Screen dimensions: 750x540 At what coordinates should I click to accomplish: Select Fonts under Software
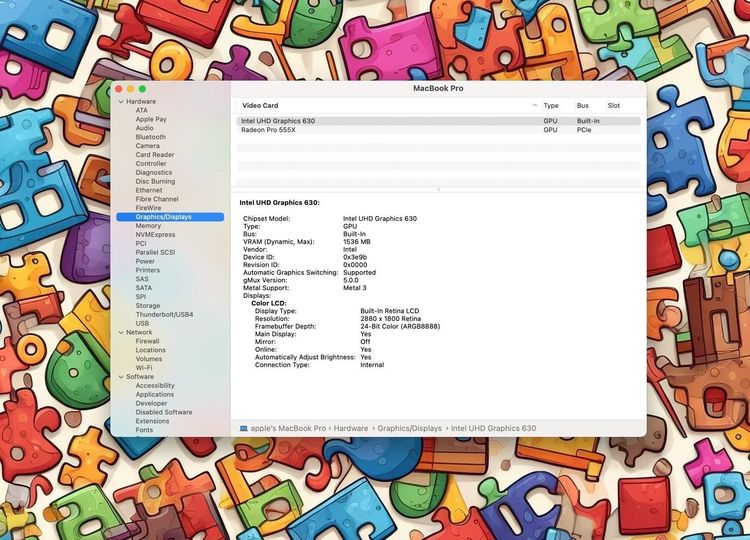(144, 430)
